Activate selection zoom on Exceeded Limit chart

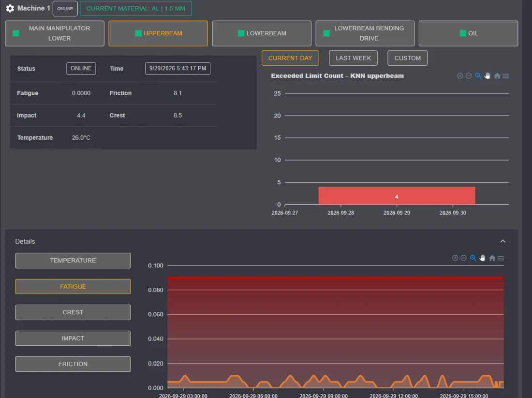pos(478,76)
